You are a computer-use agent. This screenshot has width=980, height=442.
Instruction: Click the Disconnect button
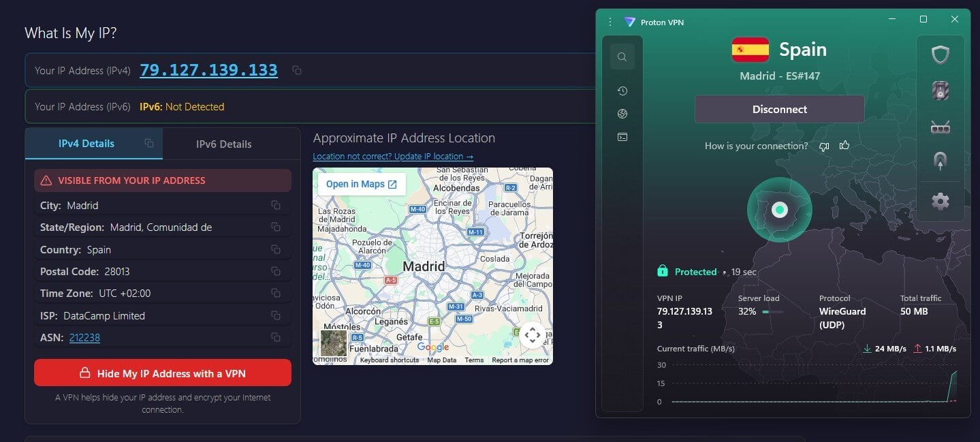pos(780,109)
